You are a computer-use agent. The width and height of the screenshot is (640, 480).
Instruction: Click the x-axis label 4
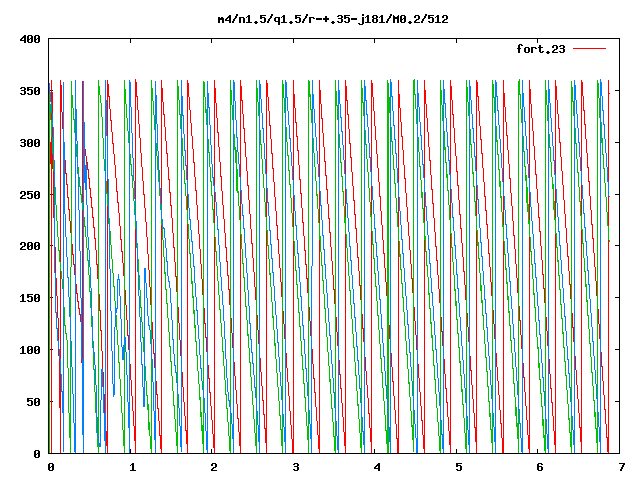(x=377, y=467)
